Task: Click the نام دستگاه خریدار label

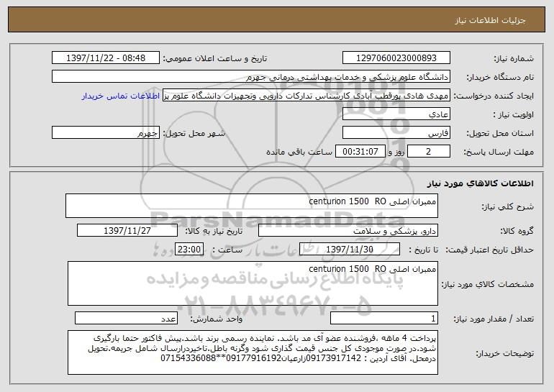Action: pyautogui.click(x=501, y=78)
